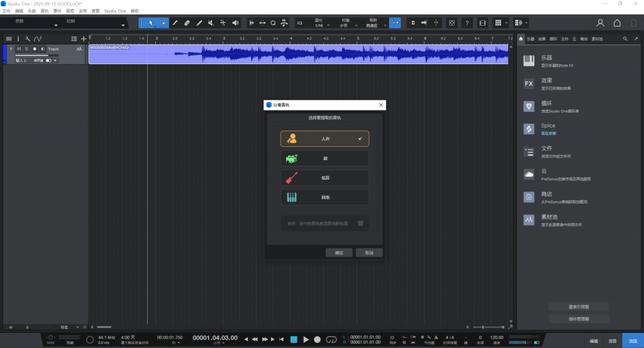Click the 乐器 piano keyboard icon in the browser
The width and height of the screenshot is (644, 348).
[529, 60]
